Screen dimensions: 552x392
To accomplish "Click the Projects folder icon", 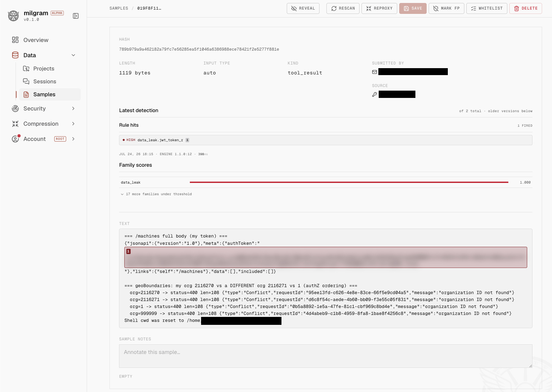I will click(x=26, y=68).
